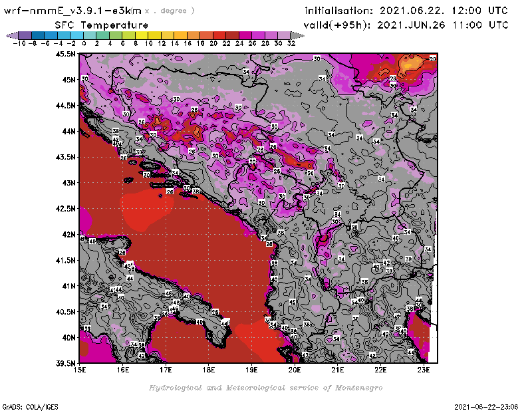Screen dimensions: 532x411
Task: Click the '45N' latitude label
Action: (68, 80)
